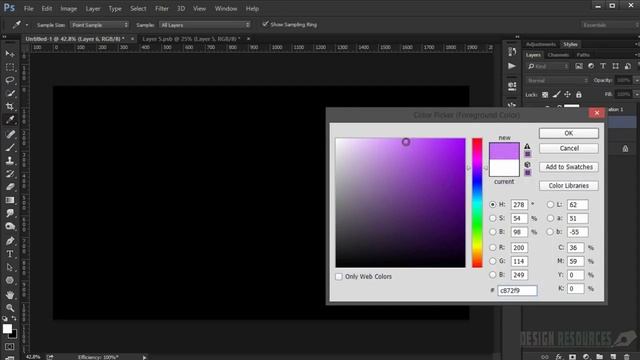640x360 pixels.
Task: Open the File menu
Action: pyautogui.click(x=29, y=9)
